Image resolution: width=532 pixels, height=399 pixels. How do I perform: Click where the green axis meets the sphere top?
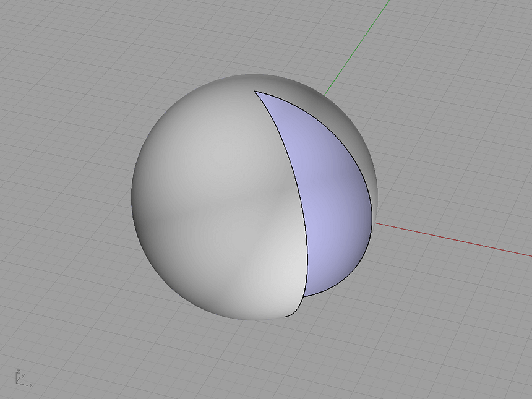click(326, 95)
